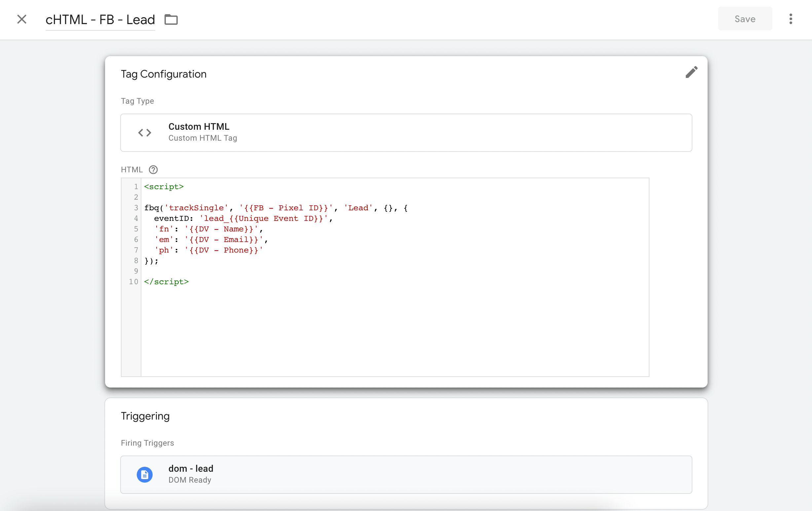Close the tag editor with the X icon
Screen dimensions: 812x511
point(22,19)
